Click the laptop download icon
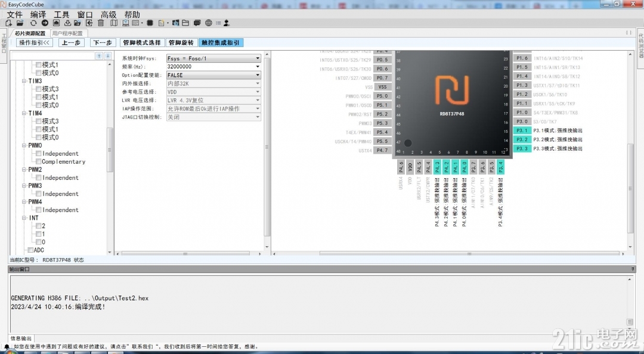 pos(126,23)
